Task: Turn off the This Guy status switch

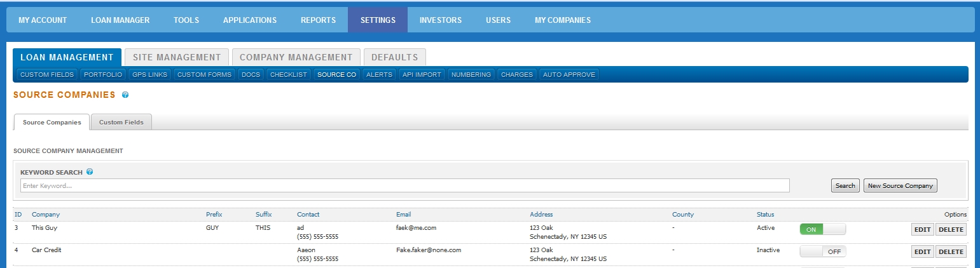Action: tap(823, 229)
